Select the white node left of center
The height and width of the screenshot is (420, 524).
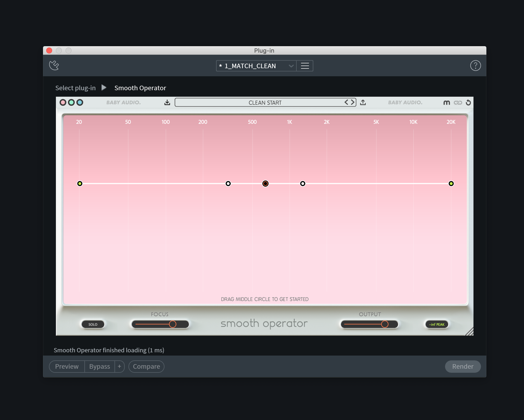point(228,184)
